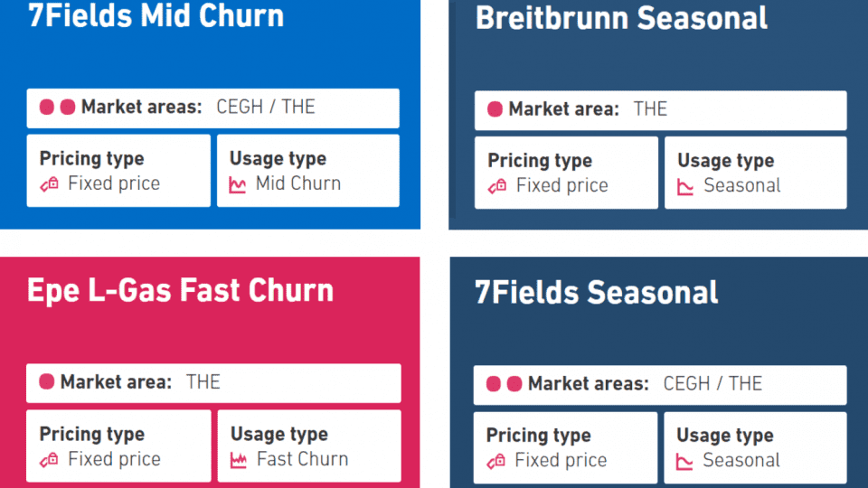The width and height of the screenshot is (868, 488).
Task: Click Fast Churn chart icon
Action: coord(239,460)
